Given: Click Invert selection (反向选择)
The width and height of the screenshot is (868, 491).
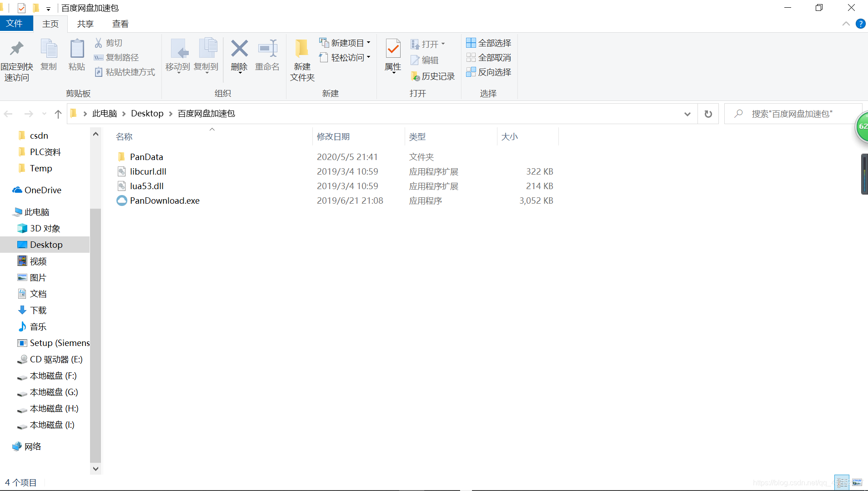Looking at the screenshot, I should [489, 72].
